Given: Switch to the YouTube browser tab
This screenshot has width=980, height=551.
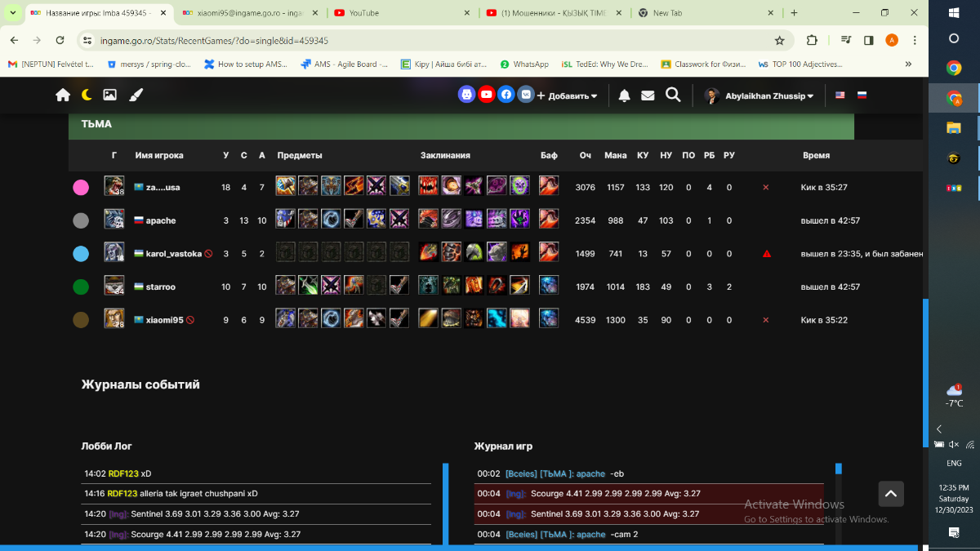Looking at the screenshot, I should click(x=400, y=13).
